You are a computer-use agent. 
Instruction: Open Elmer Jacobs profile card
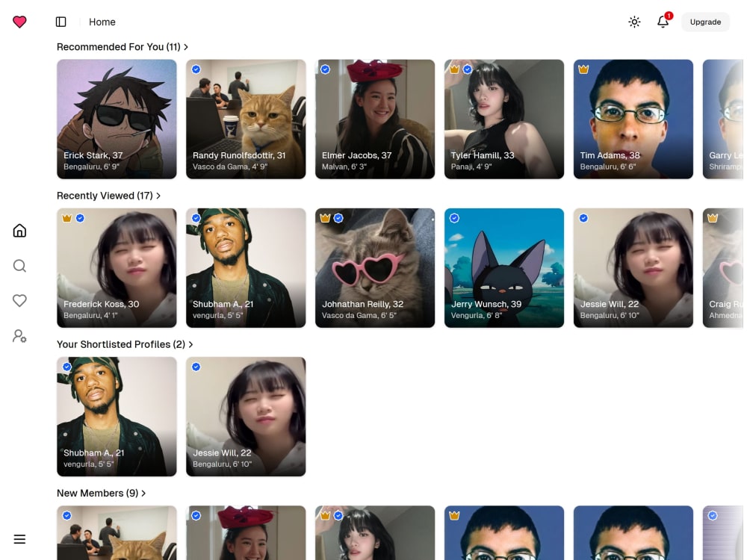click(375, 119)
